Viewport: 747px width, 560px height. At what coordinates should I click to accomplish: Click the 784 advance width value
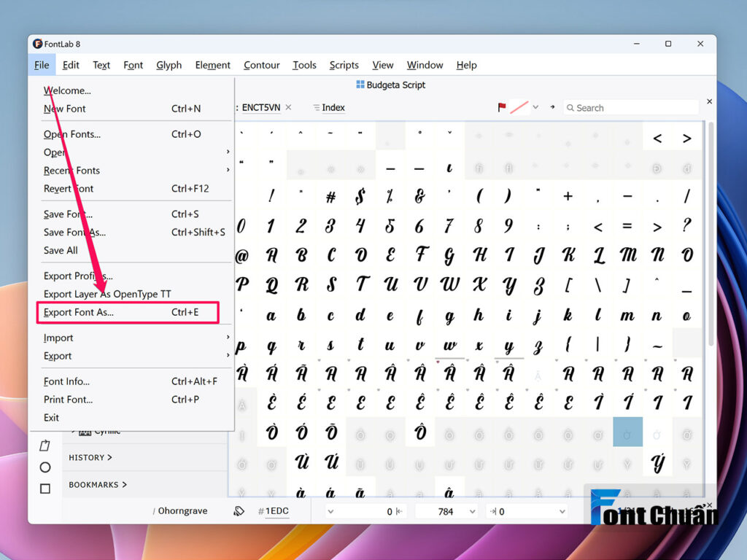446,511
